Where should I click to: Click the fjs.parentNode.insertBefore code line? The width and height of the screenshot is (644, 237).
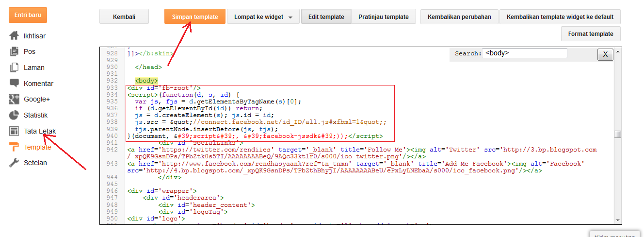[206, 129]
